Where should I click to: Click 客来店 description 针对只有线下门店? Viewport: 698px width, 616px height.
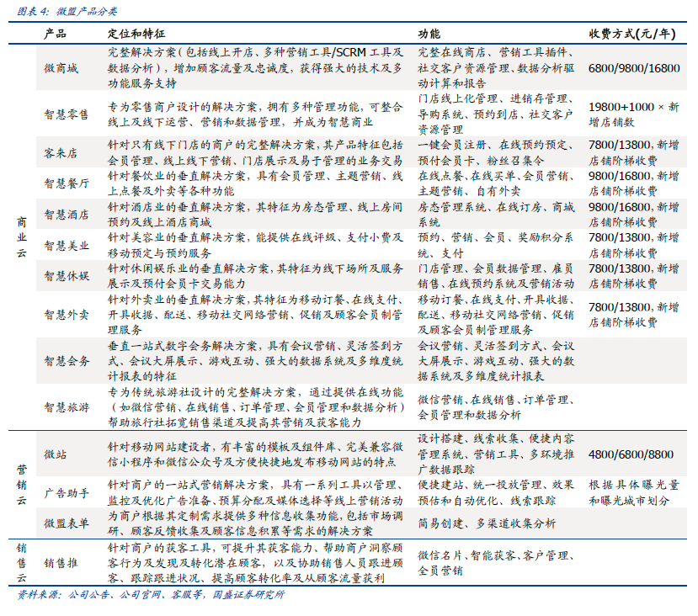point(255,152)
